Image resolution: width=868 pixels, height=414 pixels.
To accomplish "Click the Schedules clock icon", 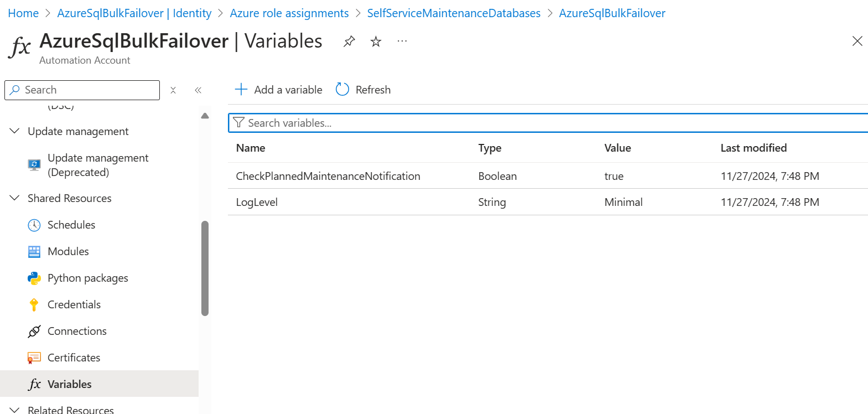I will [34, 225].
